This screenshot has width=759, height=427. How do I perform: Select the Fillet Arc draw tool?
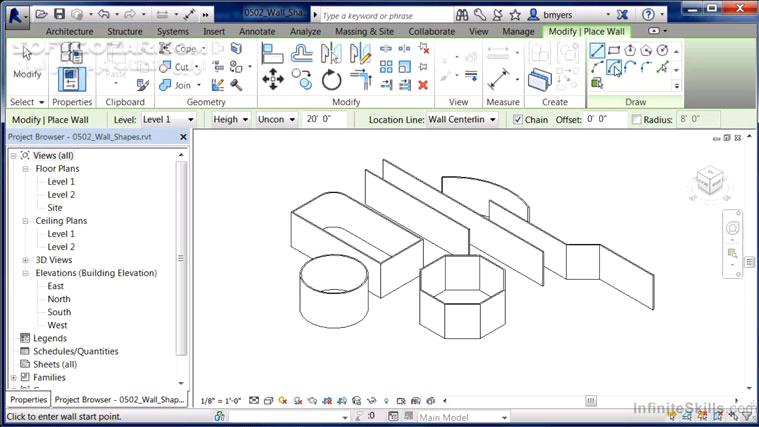coord(646,67)
